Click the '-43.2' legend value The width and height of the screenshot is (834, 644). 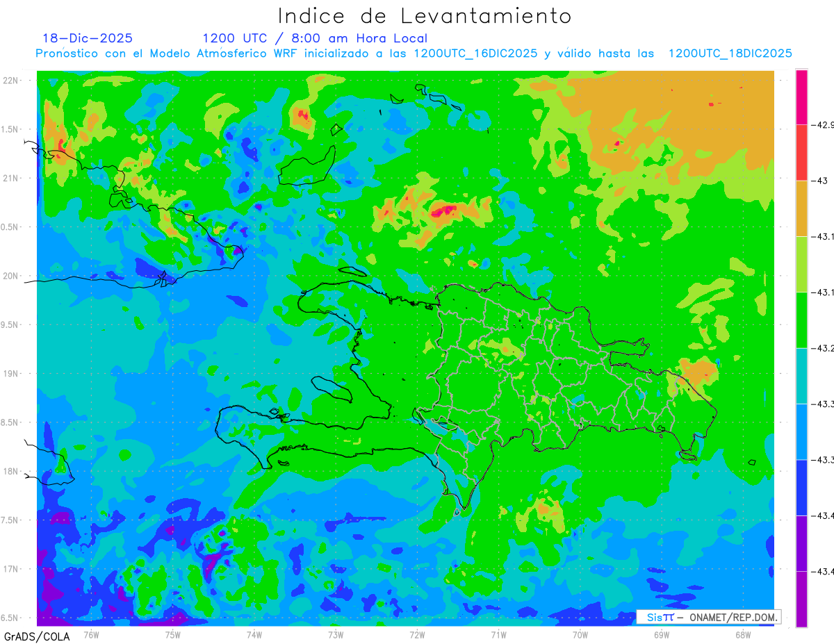(x=824, y=348)
